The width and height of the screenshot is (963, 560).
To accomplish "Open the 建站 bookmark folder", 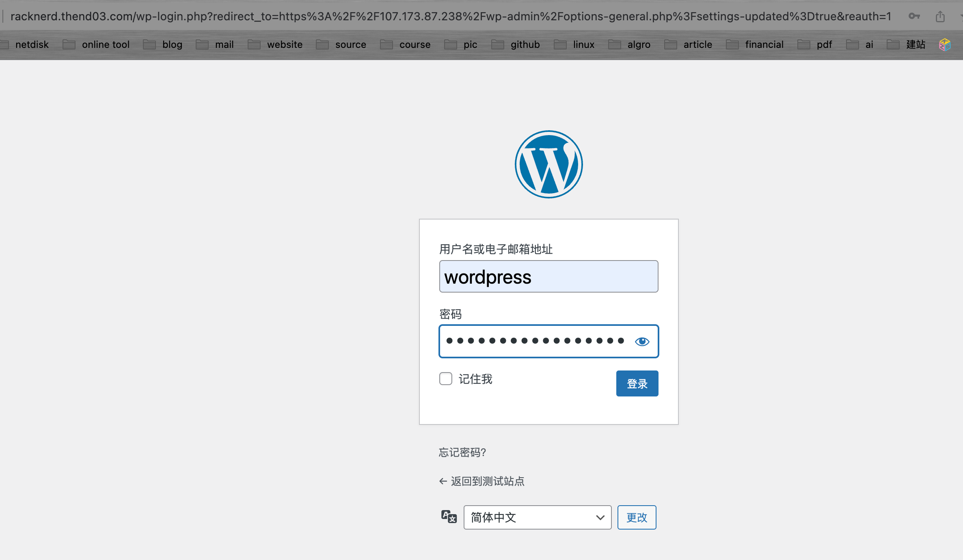I will (x=907, y=45).
